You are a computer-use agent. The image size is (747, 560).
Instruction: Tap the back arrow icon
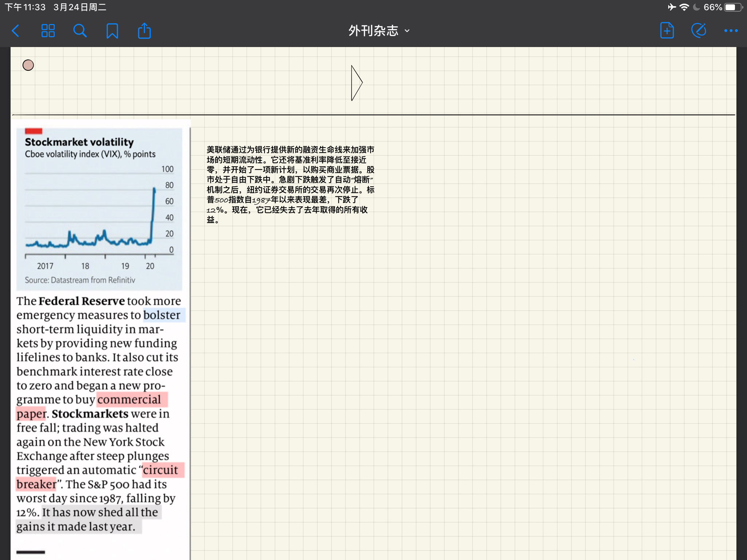tap(16, 31)
